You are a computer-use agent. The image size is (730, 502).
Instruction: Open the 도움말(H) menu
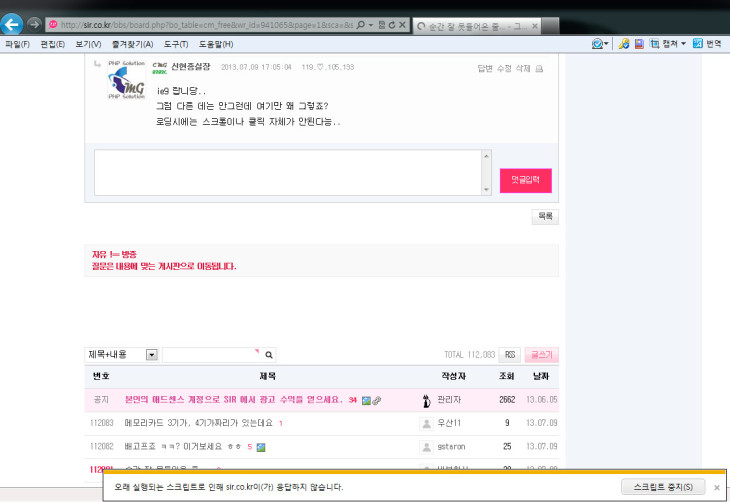click(x=216, y=44)
